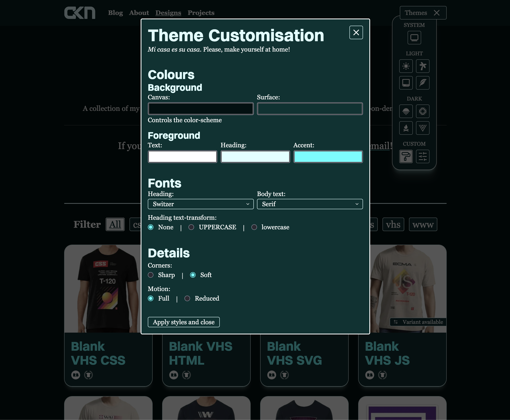Viewport: 510px width, 420px height.
Task: Open the Projects nav item
Action: (201, 13)
